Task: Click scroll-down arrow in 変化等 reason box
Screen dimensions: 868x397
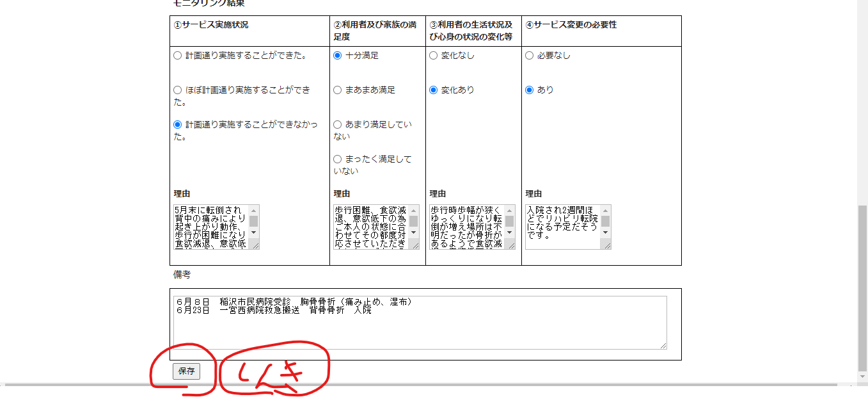Action: (x=510, y=232)
